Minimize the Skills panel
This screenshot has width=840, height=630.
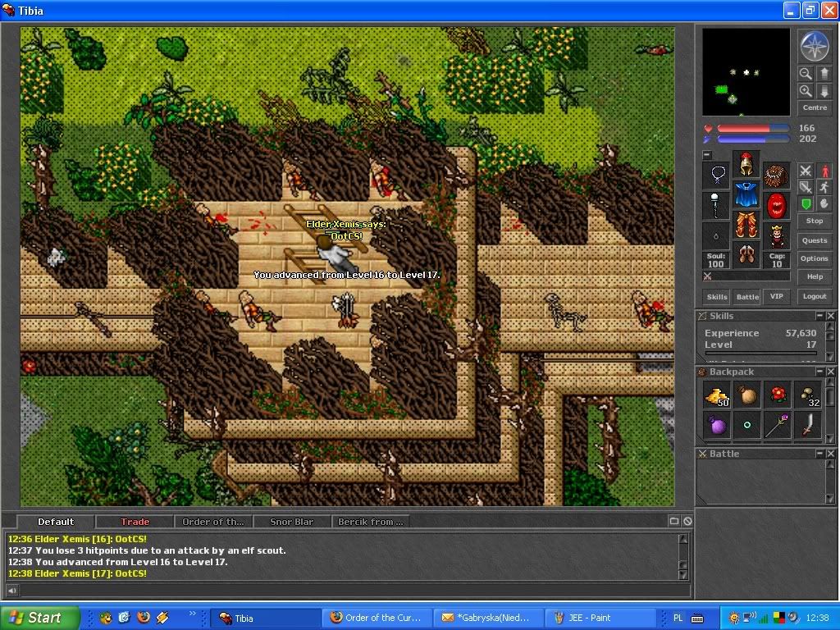click(819, 316)
